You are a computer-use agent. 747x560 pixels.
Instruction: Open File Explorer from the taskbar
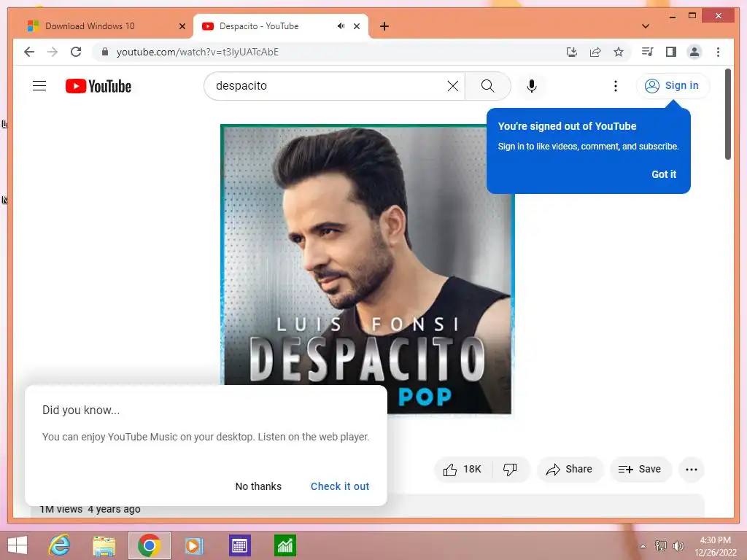[x=104, y=545]
